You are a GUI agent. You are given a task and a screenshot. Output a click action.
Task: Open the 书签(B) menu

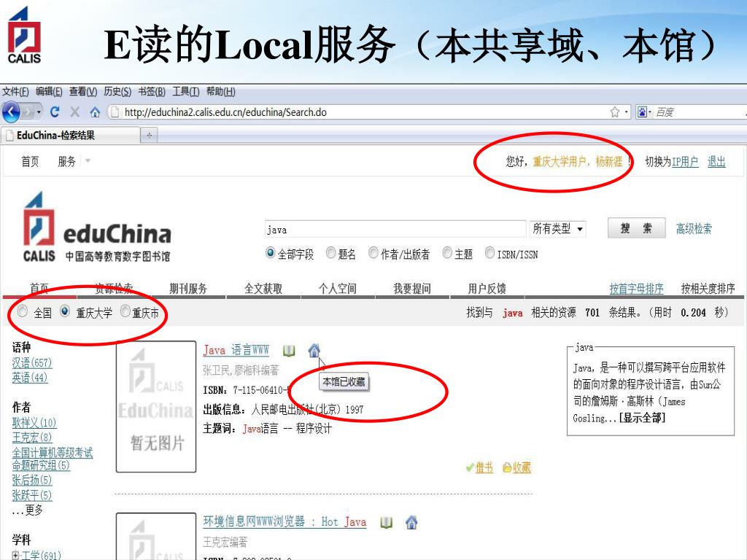pyautogui.click(x=152, y=91)
